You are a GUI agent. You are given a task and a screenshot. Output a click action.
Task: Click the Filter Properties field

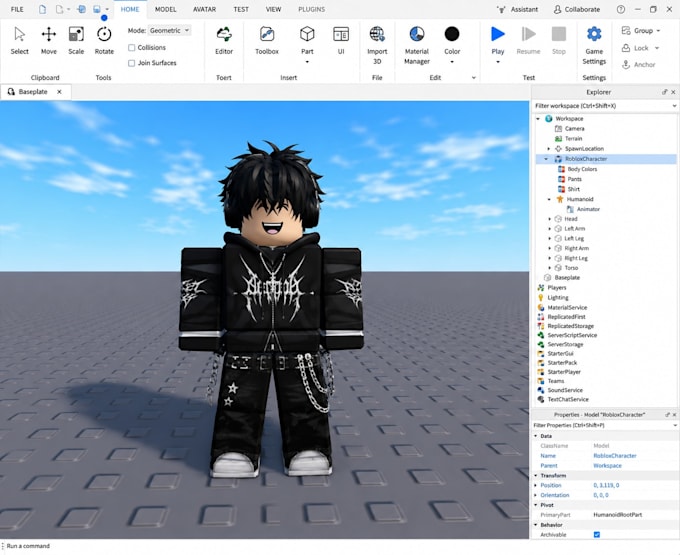604,425
